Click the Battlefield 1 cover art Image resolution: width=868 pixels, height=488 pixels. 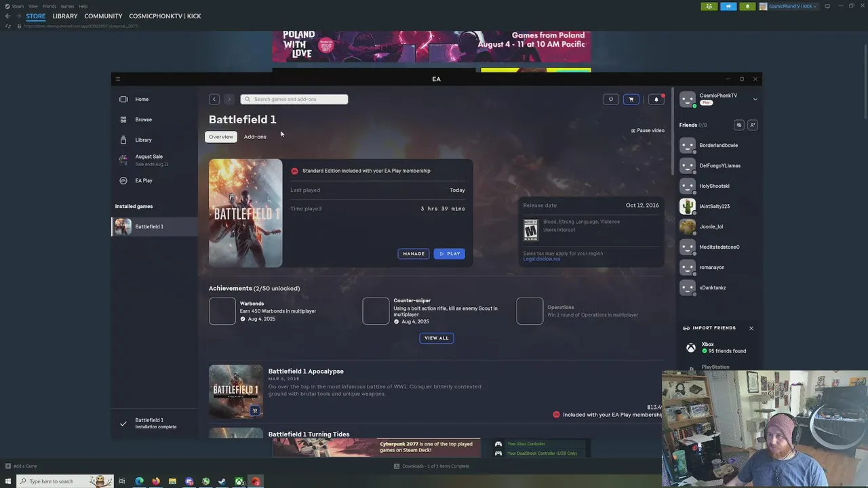(x=245, y=213)
